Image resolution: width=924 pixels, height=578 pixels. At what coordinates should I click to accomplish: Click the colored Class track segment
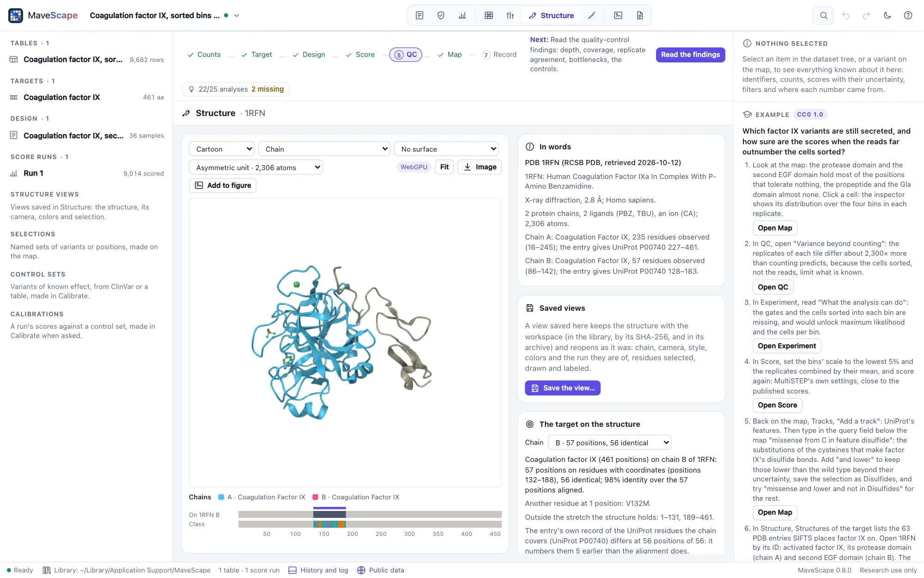[x=329, y=524]
